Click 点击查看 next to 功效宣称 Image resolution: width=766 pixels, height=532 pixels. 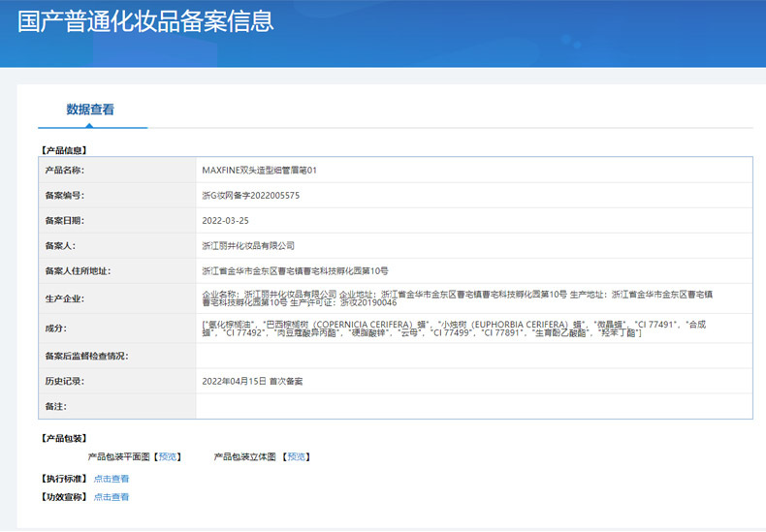(x=112, y=497)
